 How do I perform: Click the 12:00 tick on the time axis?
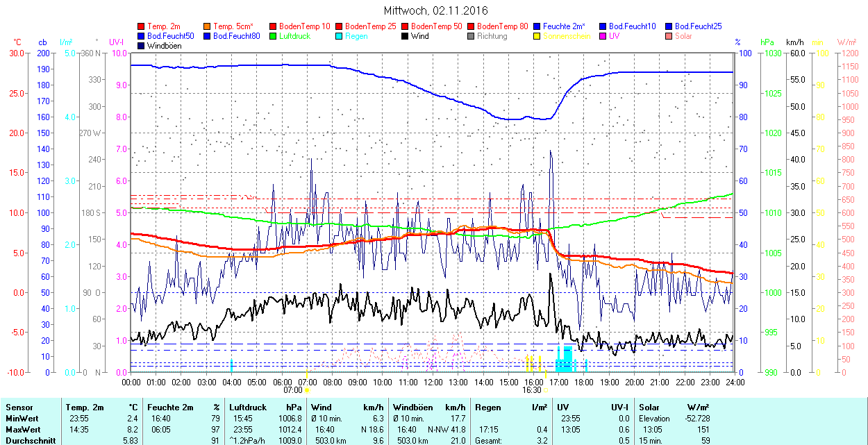[x=433, y=382]
